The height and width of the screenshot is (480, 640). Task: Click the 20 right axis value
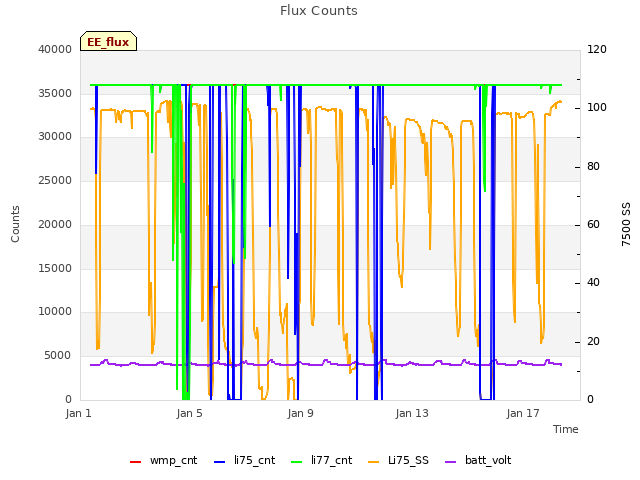(593, 342)
